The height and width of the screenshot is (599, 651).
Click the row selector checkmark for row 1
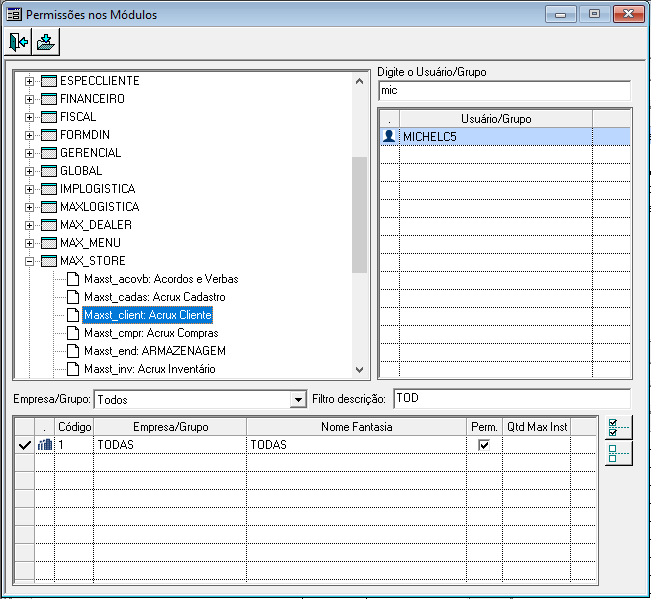pyautogui.click(x=24, y=445)
